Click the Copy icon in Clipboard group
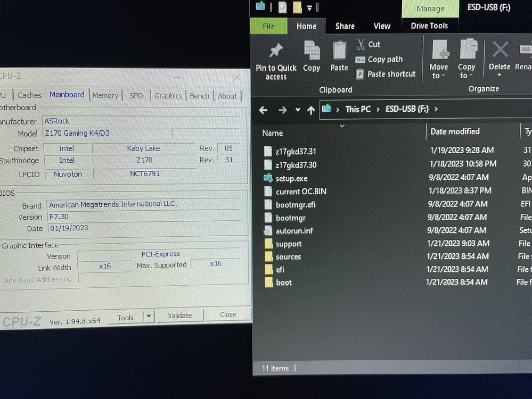The height and width of the screenshot is (399, 532). [x=312, y=51]
